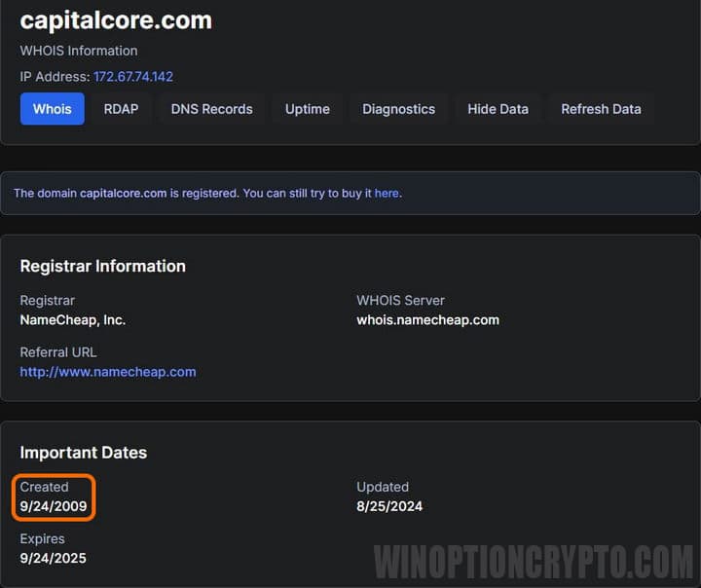This screenshot has width=701, height=588.
Task: Click the Expires date 9/24/2025
Action: click(x=54, y=558)
